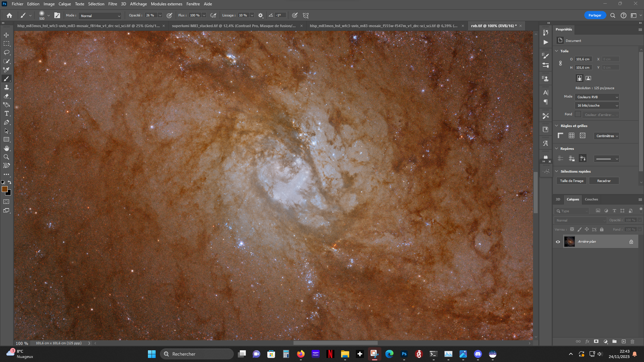Toggle link width and height
Viewport: 644px width, 362px height.
pyautogui.click(x=560, y=63)
